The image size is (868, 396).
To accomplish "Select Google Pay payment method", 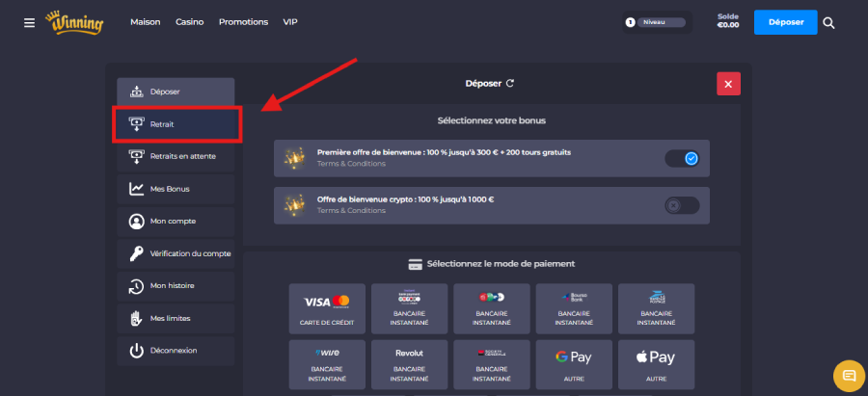I will (573, 361).
